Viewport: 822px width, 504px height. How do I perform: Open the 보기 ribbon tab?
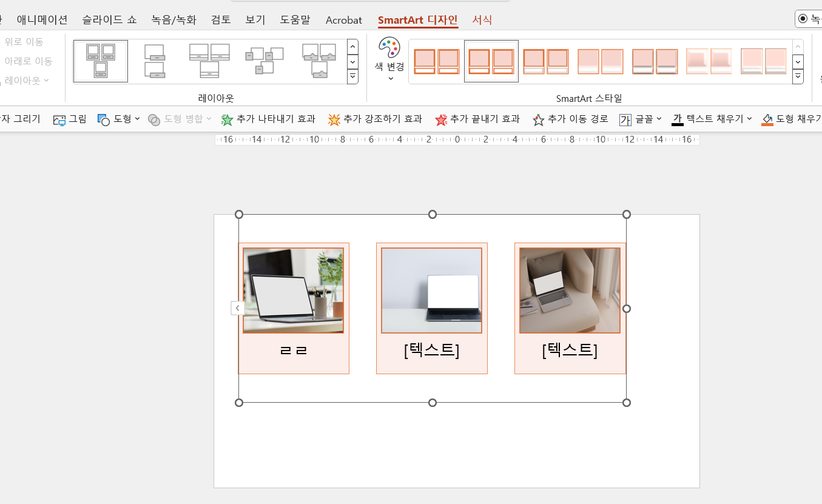(255, 19)
